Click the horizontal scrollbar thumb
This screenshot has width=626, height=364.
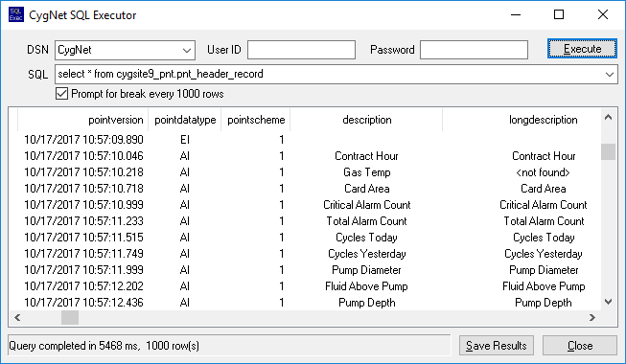pyautogui.click(x=70, y=318)
